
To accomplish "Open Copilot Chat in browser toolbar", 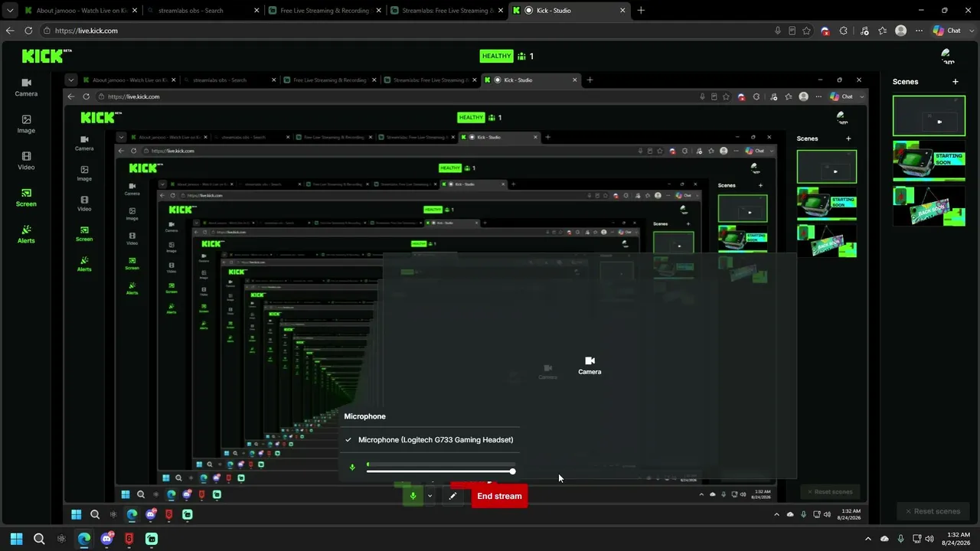I will pyautogui.click(x=947, y=31).
